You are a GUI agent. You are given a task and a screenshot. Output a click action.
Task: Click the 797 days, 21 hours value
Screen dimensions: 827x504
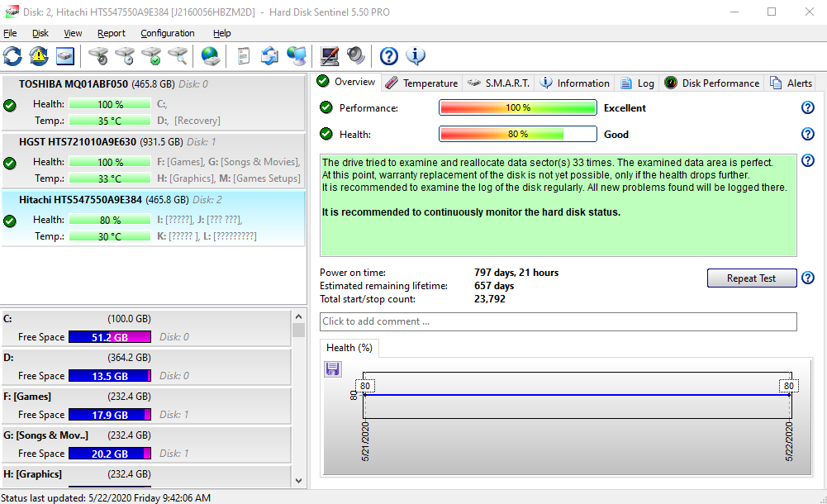516,273
